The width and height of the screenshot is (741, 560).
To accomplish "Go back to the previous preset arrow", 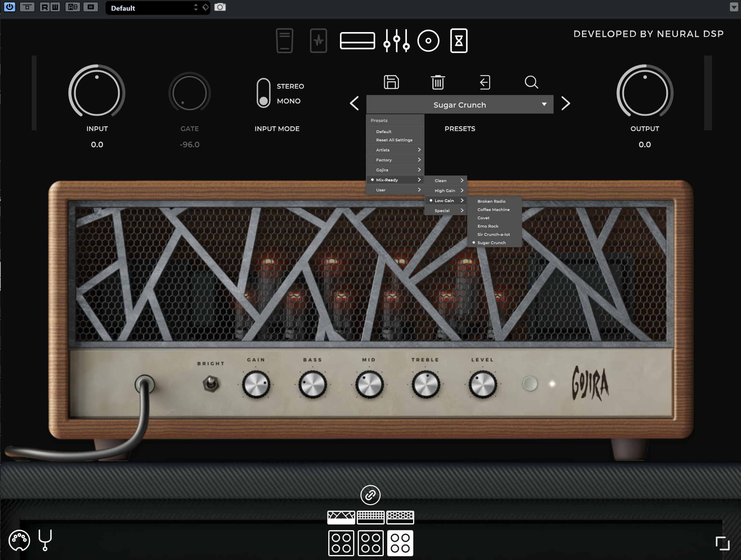I will click(x=354, y=103).
